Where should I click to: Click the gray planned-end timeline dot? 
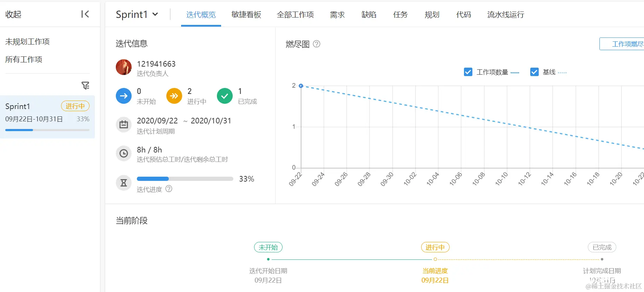(602, 259)
